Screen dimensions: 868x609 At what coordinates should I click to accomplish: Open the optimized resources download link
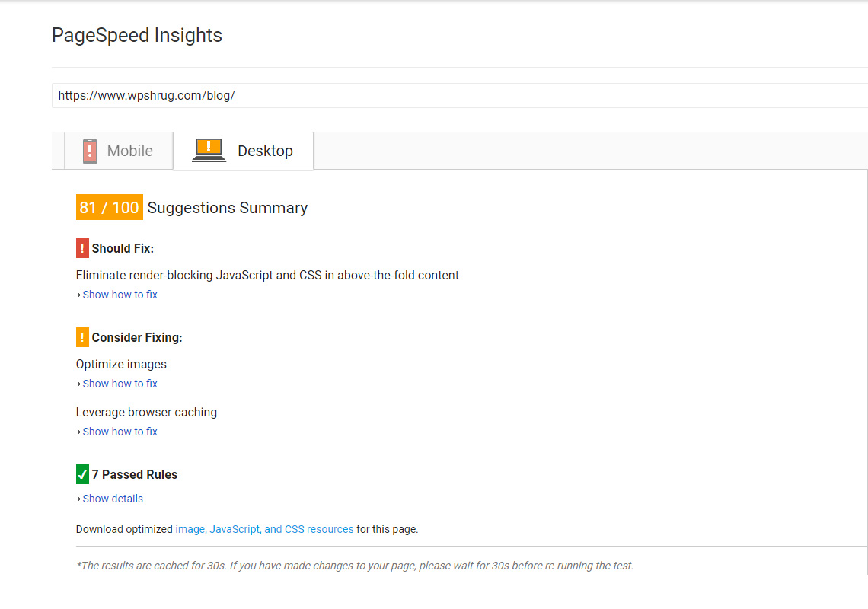264,528
